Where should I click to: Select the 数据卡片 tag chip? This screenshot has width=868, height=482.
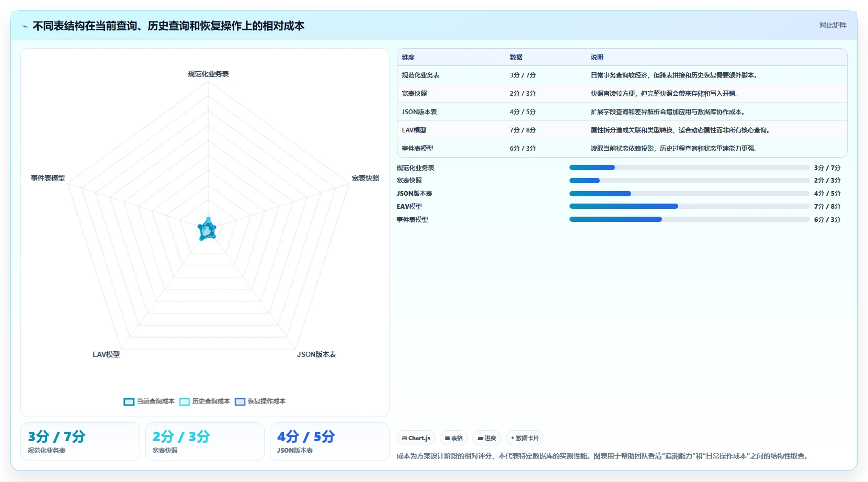pos(525,438)
